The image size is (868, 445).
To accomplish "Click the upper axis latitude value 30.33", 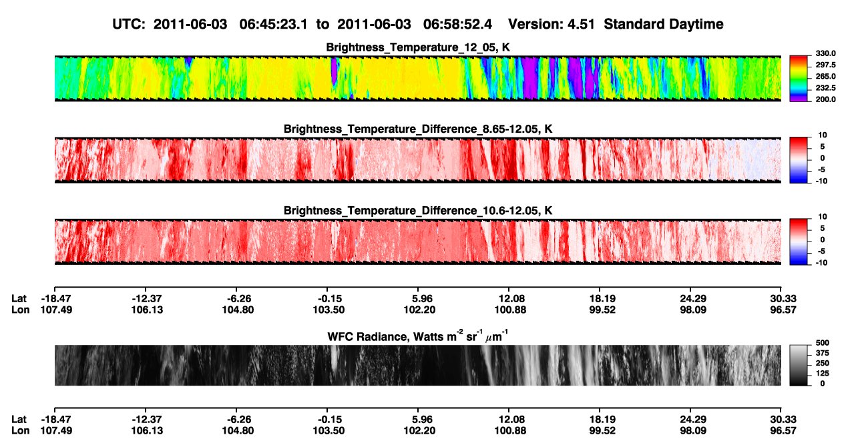I will (x=783, y=298).
